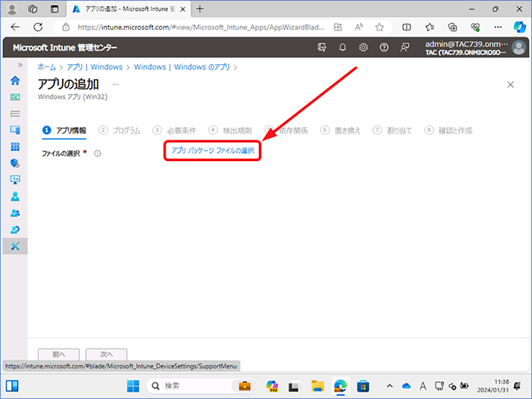
Task: Open Troubleshooting wrench icon in sidebar
Action: 15,246
